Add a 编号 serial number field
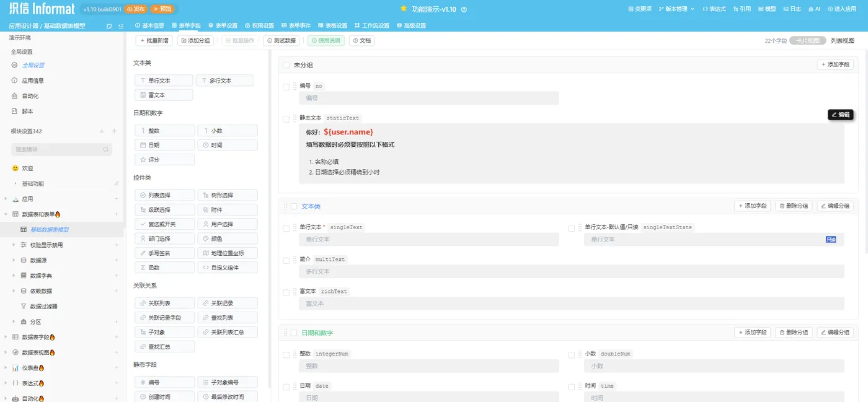 pyautogui.click(x=164, y=382)
